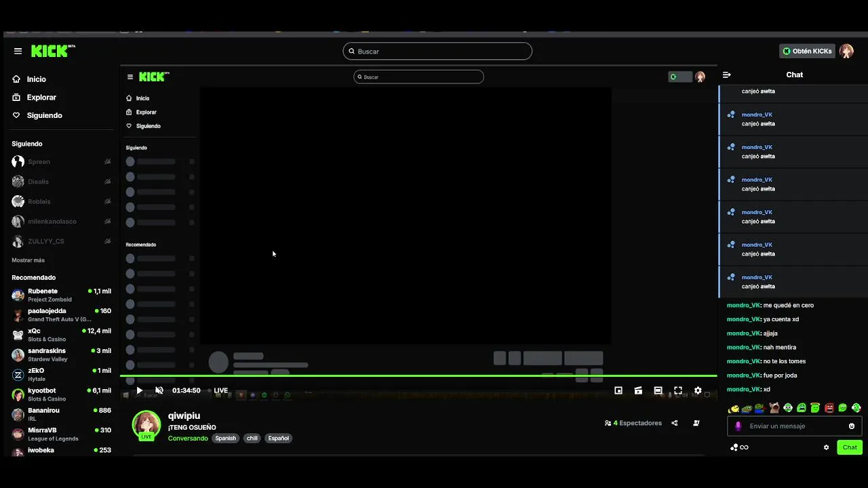Go to Explorar in the left sidebar
Screen dimensions: 868x488
(41, 97)
